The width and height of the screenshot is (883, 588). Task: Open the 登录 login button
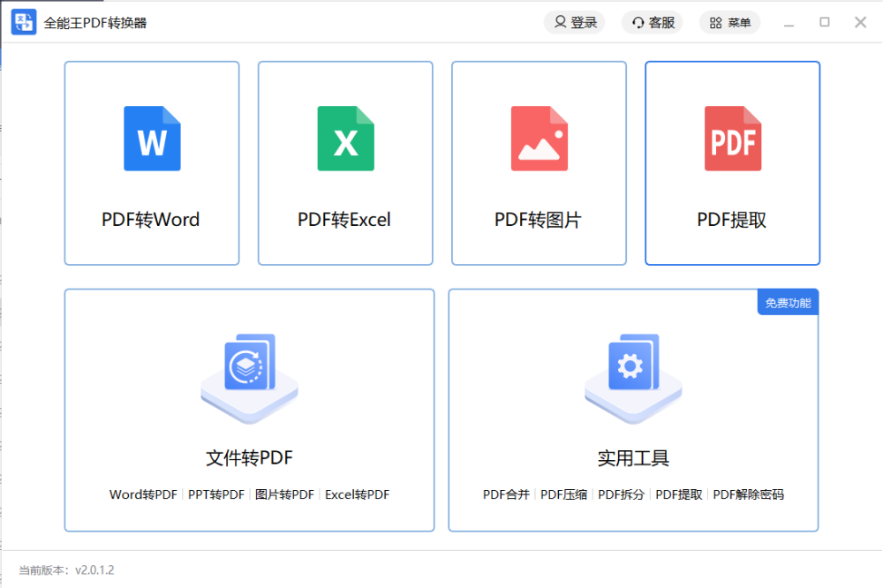coord(574,22)
